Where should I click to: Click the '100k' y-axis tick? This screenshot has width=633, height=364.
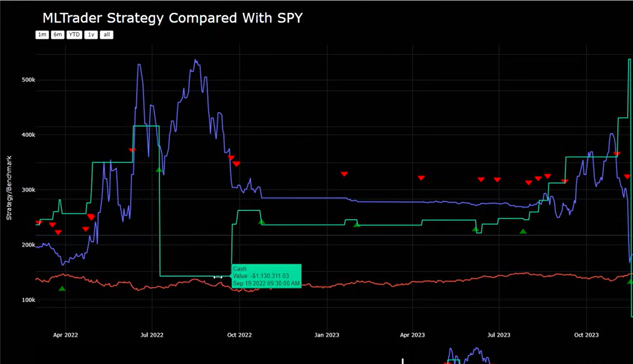[28, 300]
